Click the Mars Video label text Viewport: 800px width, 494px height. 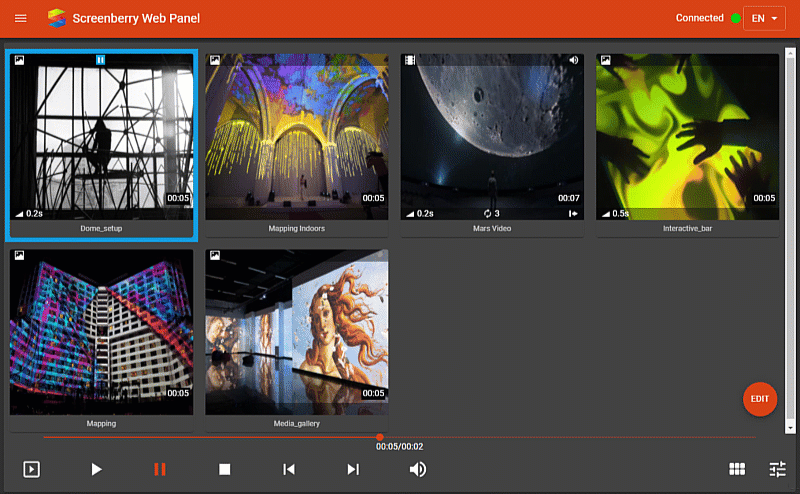(x=492, y=229)
